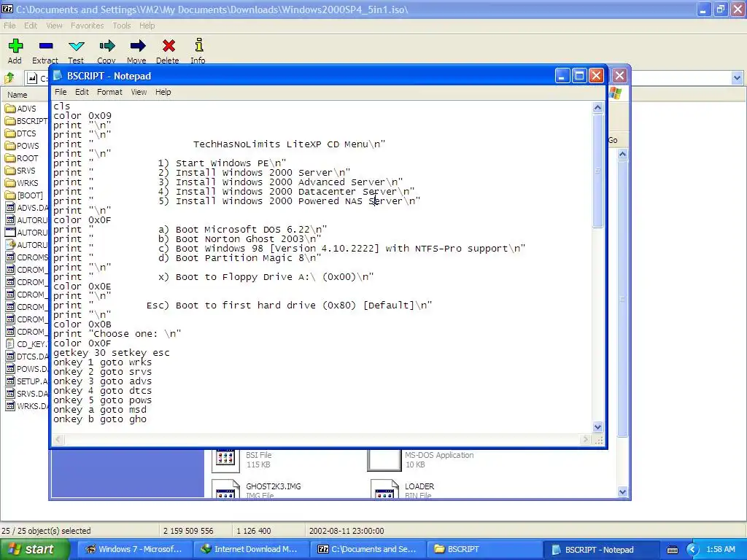Open the 7-Zip Tools menu

pyautogui.click(x=122, y=26)
